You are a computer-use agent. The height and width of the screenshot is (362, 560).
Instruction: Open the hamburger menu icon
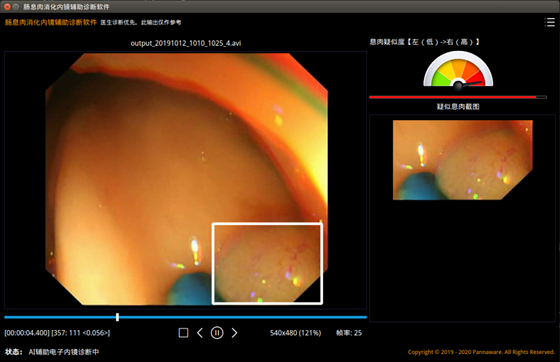click(x=549, y=22)
